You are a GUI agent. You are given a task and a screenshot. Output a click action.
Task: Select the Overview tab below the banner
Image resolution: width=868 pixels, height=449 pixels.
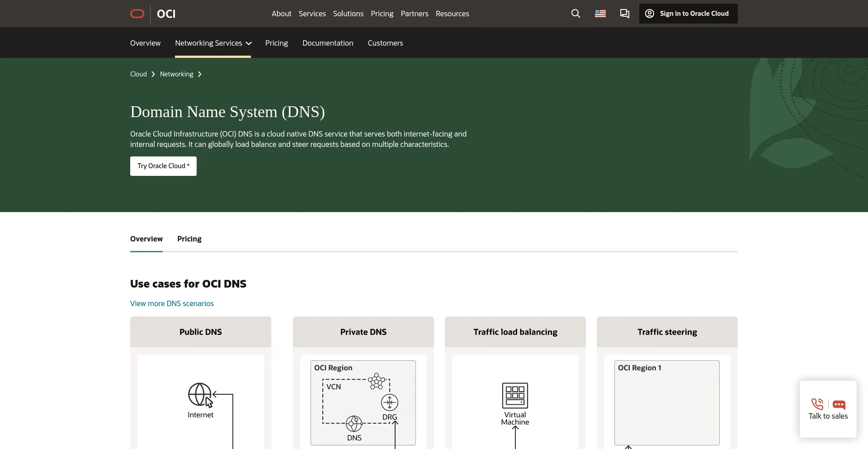[x=146, y=239]
